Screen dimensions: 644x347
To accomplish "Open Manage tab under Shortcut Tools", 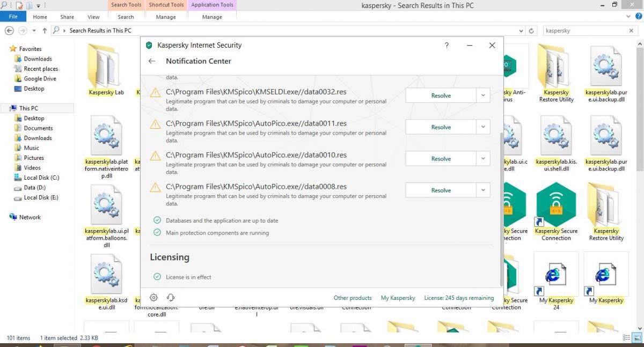I will tap(166, 17).
